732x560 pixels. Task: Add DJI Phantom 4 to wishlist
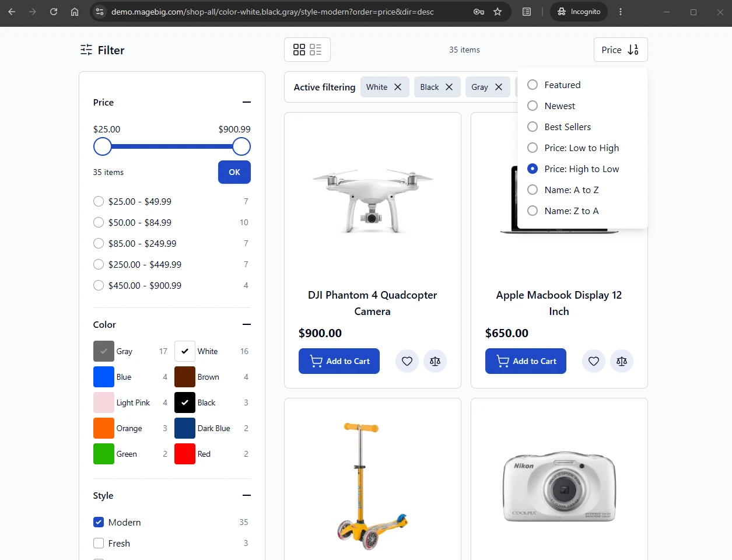coord(407,361)
